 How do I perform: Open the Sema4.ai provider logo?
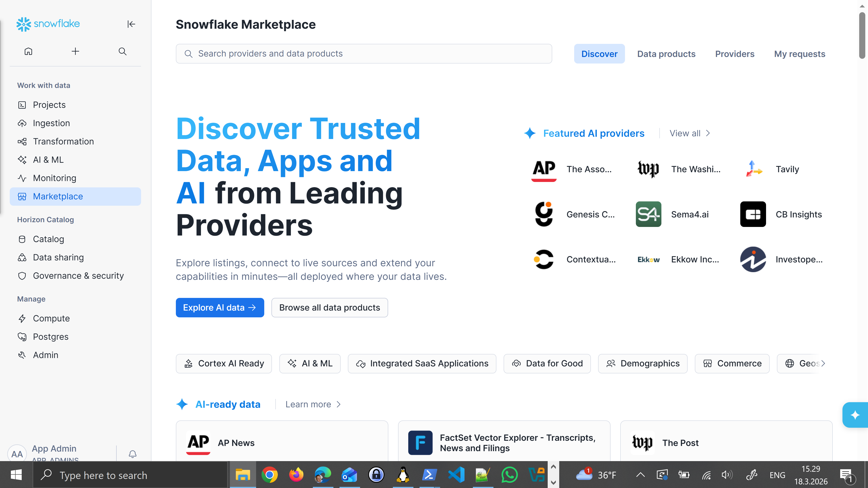tap(648, 214)
